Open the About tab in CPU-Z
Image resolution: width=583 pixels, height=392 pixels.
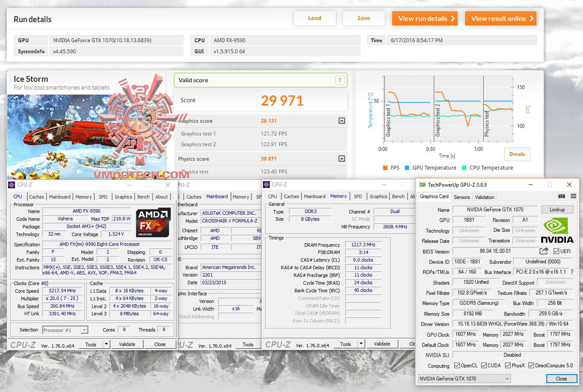[162, 197]
